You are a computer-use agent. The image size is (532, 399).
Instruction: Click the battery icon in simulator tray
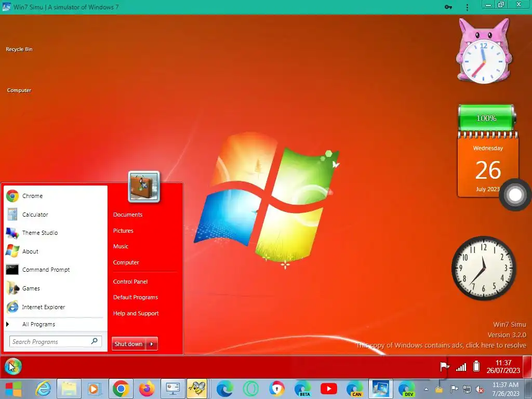pyautogui.click(x=476, y=366)
